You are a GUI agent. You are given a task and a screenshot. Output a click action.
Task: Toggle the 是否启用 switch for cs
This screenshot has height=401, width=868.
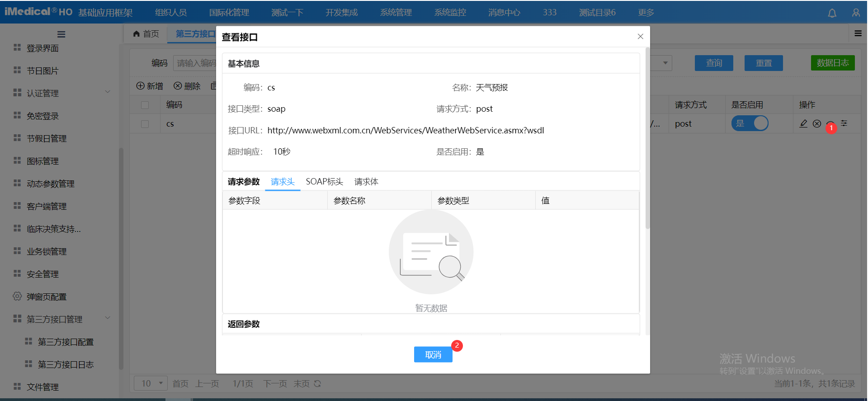750,123
